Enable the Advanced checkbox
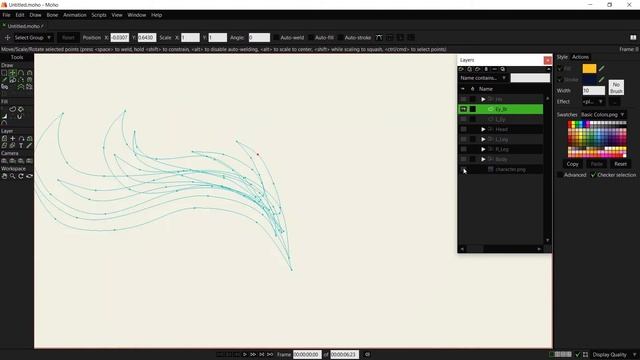The image size is (640, 360). (x=560, y=175)
